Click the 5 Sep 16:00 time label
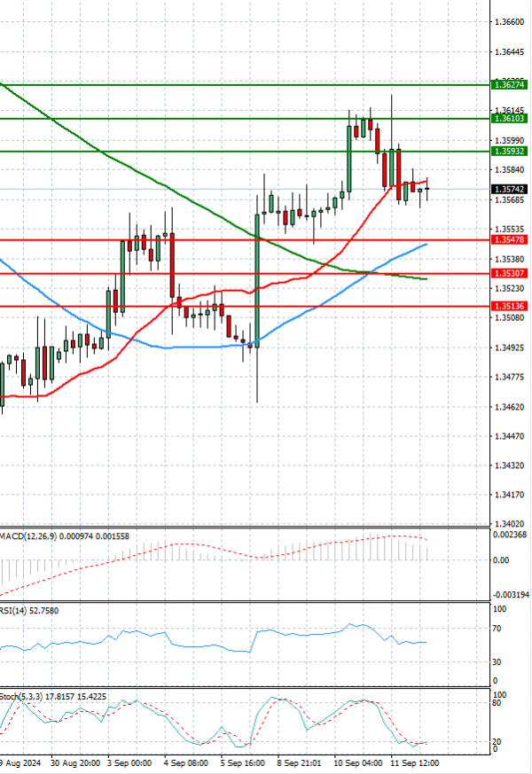The width and height of the screenshot is (532, 774). (x=243, y=762)
